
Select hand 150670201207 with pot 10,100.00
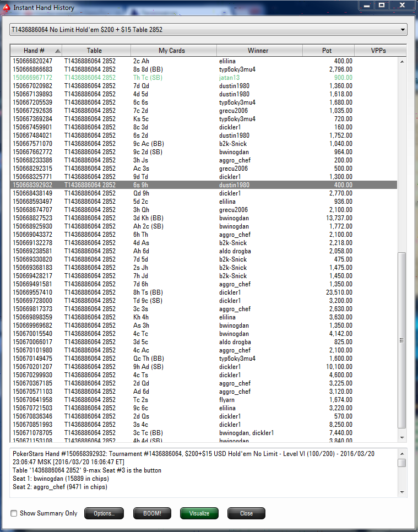pyautogui.click(x=204, y=367)
